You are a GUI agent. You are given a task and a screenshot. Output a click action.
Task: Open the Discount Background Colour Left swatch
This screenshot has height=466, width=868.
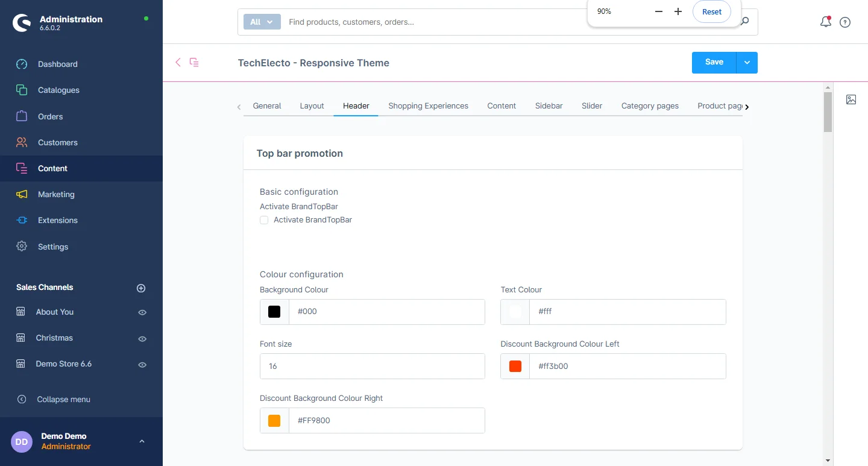point(515,366)
